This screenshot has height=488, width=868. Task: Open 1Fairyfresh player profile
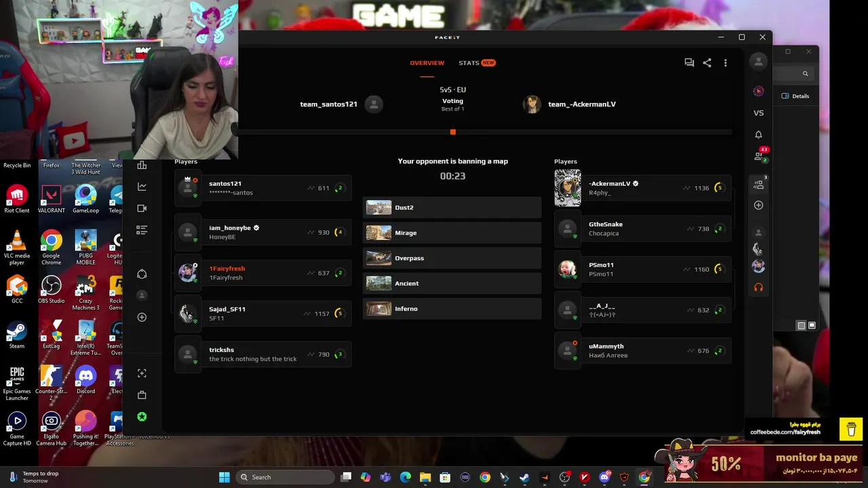(263, 273)
